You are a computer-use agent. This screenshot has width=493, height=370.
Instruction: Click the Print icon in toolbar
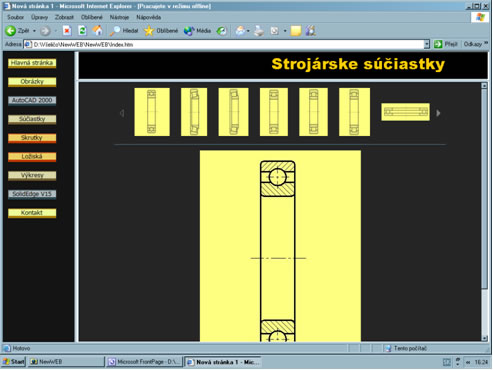pyautogui.click(x=259, y=31)
